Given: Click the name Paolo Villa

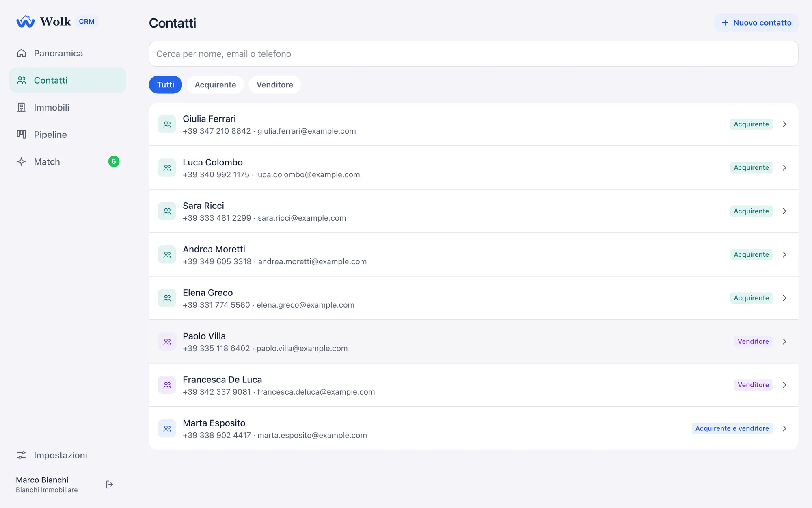Looking at the screenshot, I should pyautogui.click(x=204, y=336).
